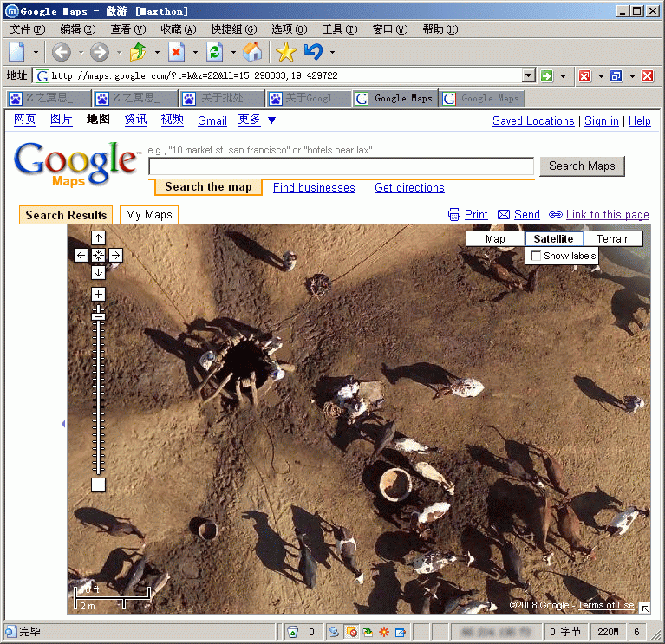Screen dimensions: 665x644
Task: Collapse the overview map corner arrow
Action: coord(645,608)
